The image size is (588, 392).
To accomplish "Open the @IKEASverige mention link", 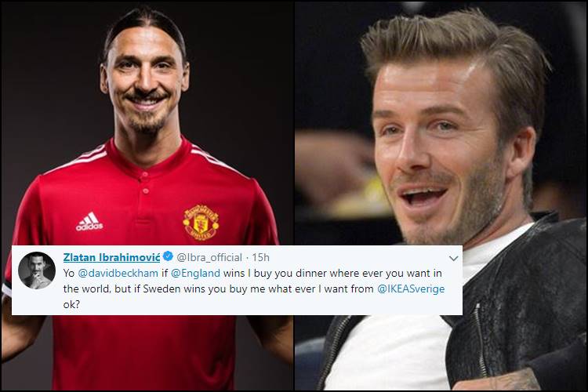I will (411, 289).
